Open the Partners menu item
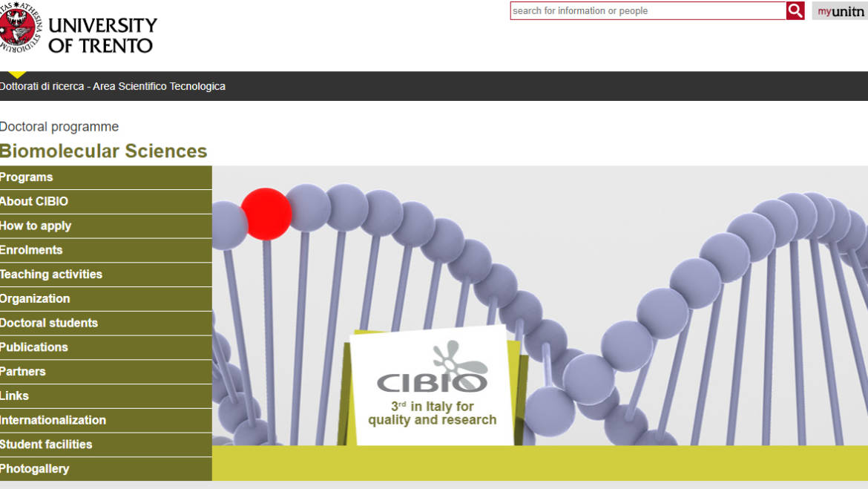 click(106, 372)
